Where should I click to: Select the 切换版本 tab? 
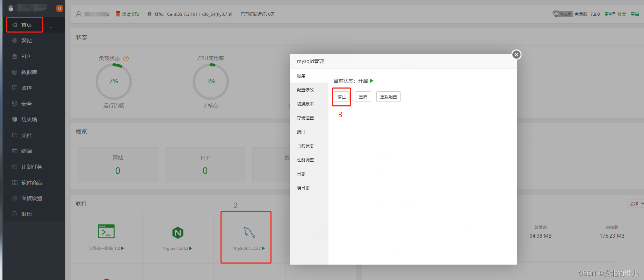309,104
